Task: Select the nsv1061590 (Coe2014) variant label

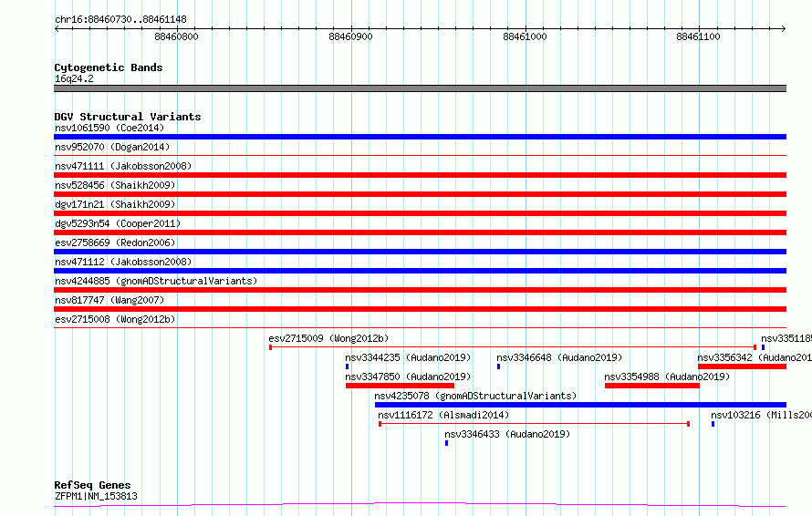Action: click(109, 128)
